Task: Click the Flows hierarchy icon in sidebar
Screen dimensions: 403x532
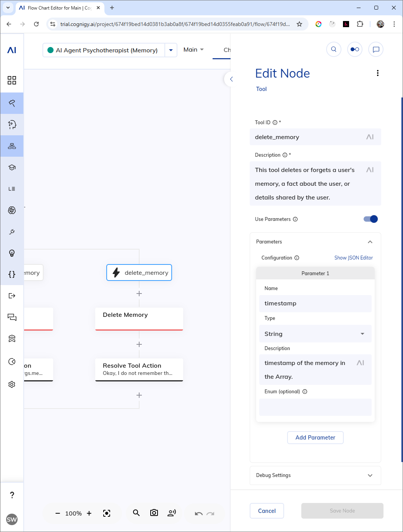Action: coord(12,146)
